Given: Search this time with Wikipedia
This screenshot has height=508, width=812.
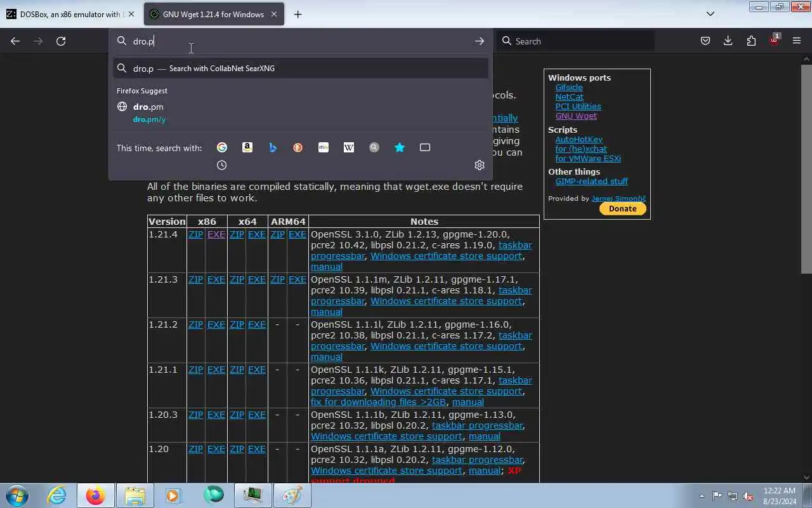Looking at the screenshot, I should point(349,147).
